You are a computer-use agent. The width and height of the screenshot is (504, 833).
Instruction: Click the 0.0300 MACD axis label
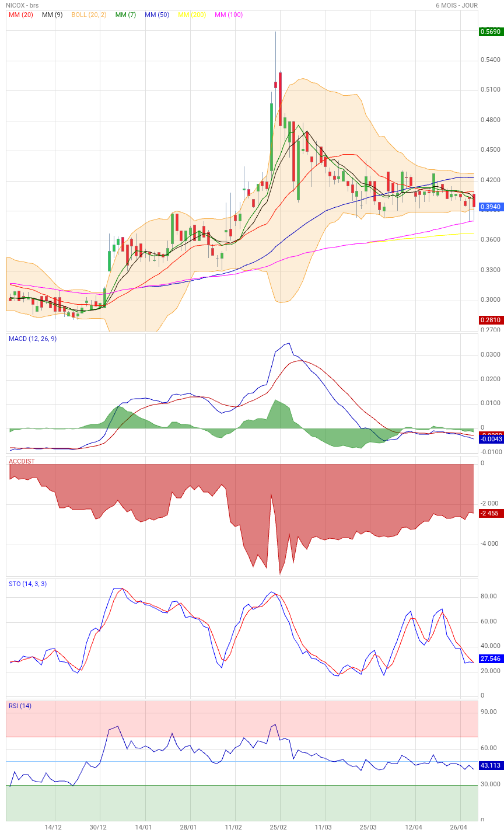pos(490,355)
